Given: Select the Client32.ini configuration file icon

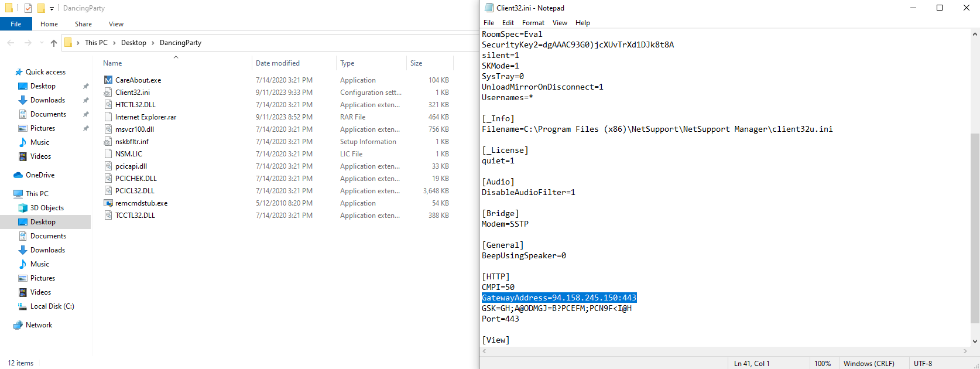Looking at the screenshot, I should (x=108, y=93).
